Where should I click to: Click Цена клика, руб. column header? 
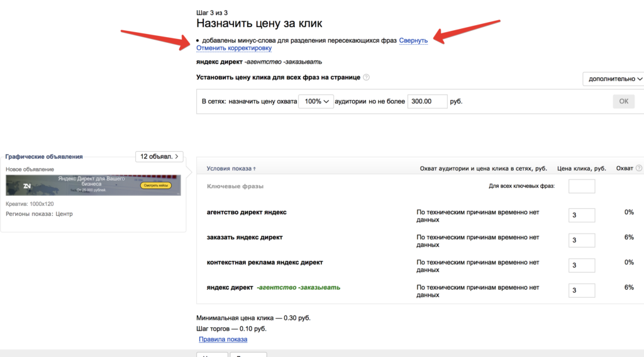point(582,169)
